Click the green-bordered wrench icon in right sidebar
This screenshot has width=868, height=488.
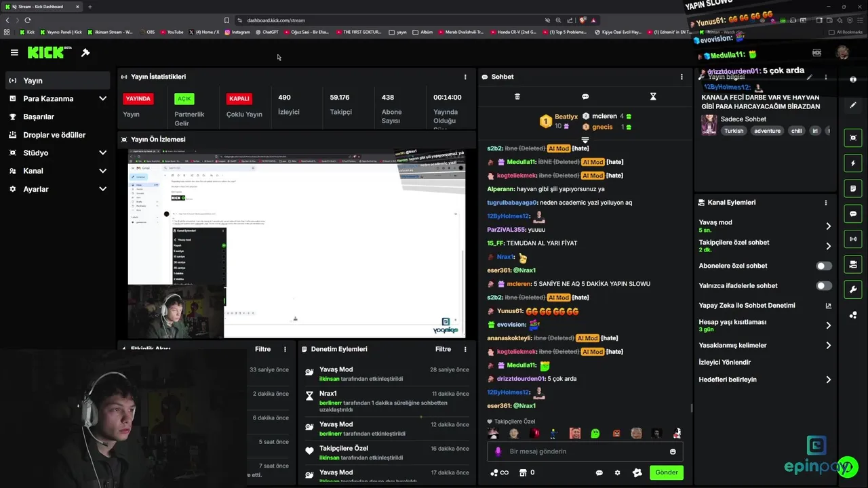point(853,289)
